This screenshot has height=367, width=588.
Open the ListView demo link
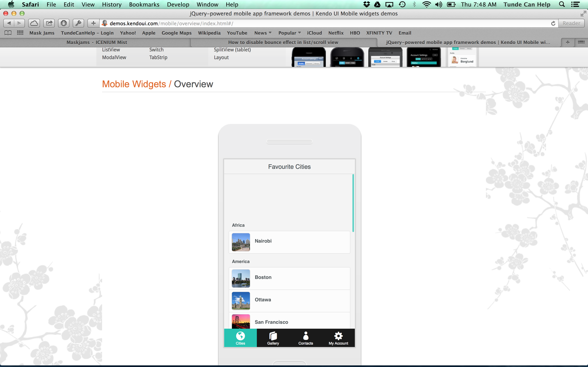pyautogui.click(x=111, y=50)
